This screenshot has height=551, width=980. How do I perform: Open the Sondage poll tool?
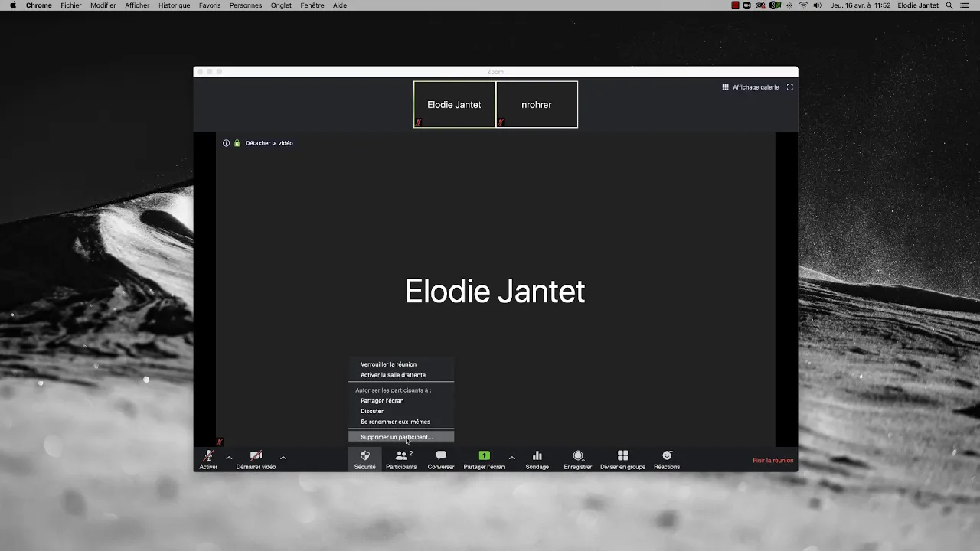537,459
